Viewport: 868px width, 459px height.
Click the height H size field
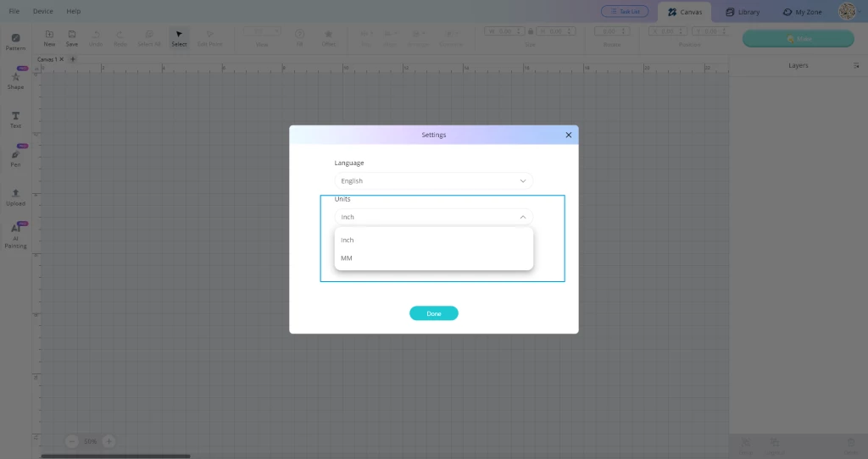click(556, 31)
